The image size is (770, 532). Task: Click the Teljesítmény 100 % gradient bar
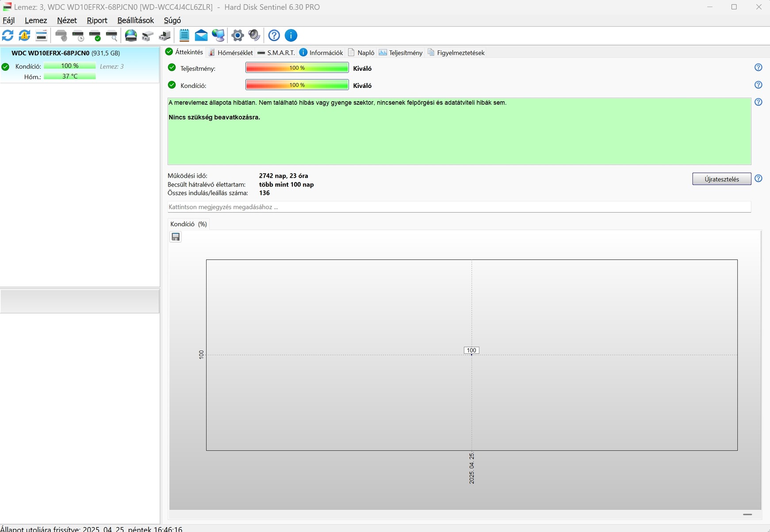click(297, 68)
